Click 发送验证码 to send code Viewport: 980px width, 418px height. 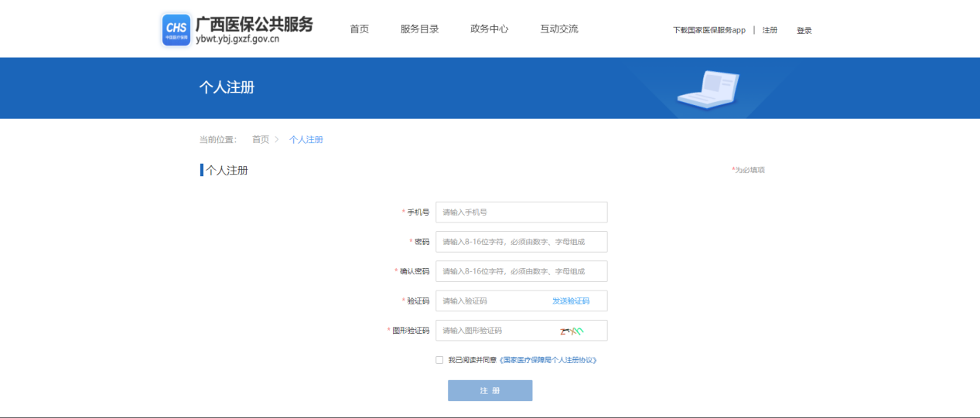(570, 301)
